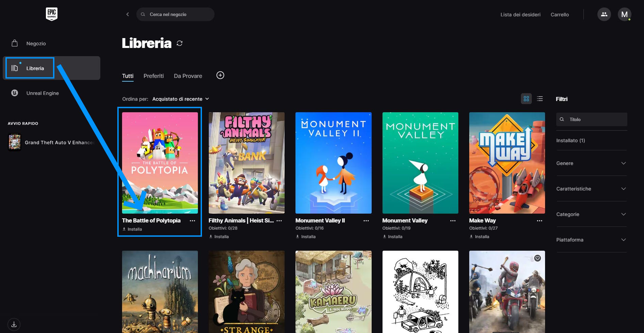
Task: Open three-dot menu for Make Way
Action: coord(540,221)
